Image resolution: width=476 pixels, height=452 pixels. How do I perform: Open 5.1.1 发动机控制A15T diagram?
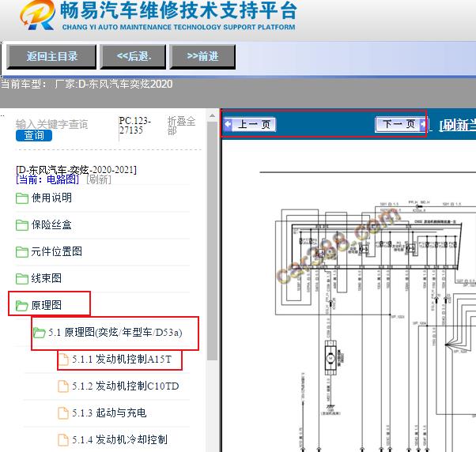pyautogui.click(x=122, y=360)
